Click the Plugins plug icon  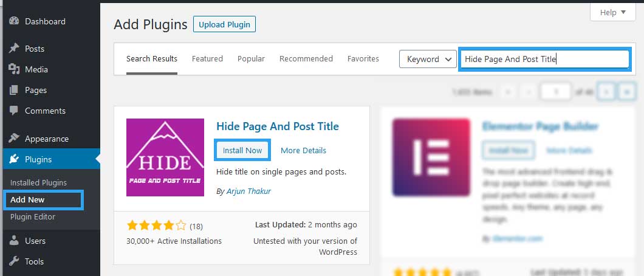point(14,159)
